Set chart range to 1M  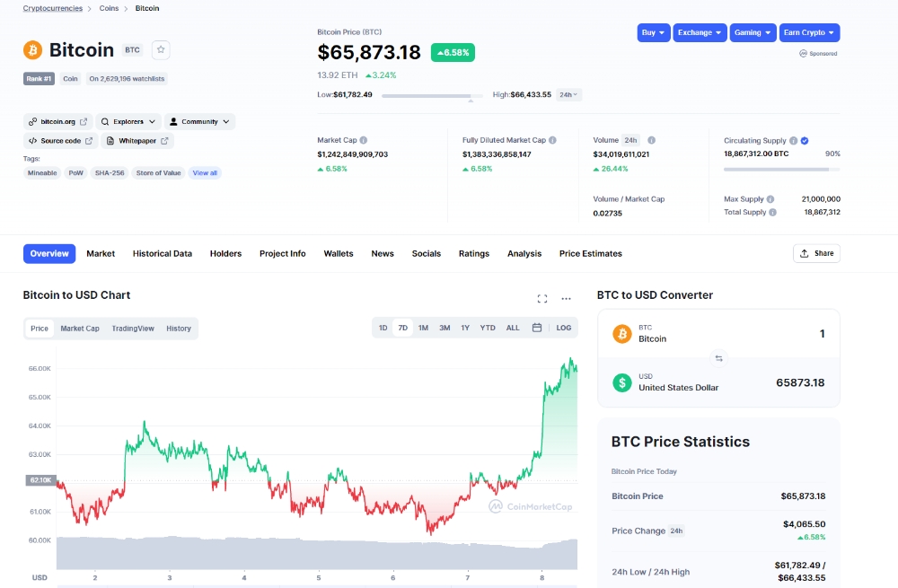pos(423,328)
